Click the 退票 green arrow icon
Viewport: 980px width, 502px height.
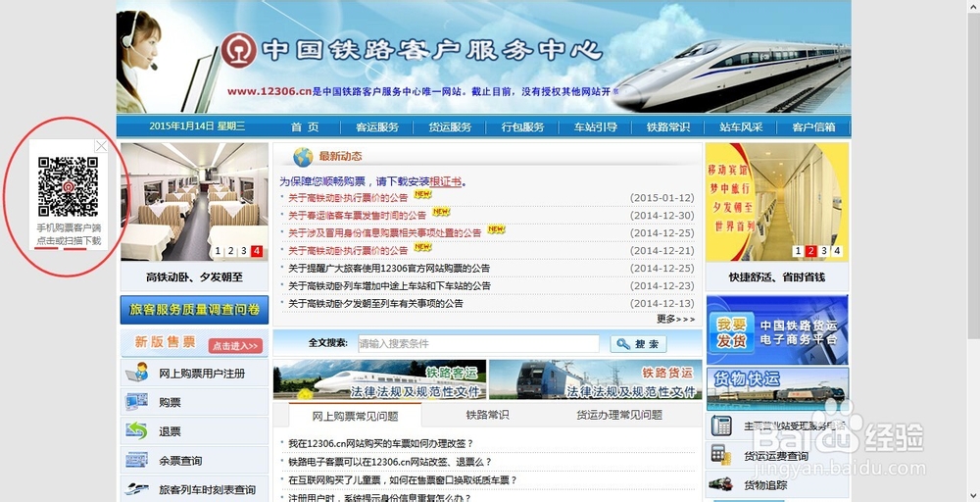pyautogui.click(x=137, y=430)
